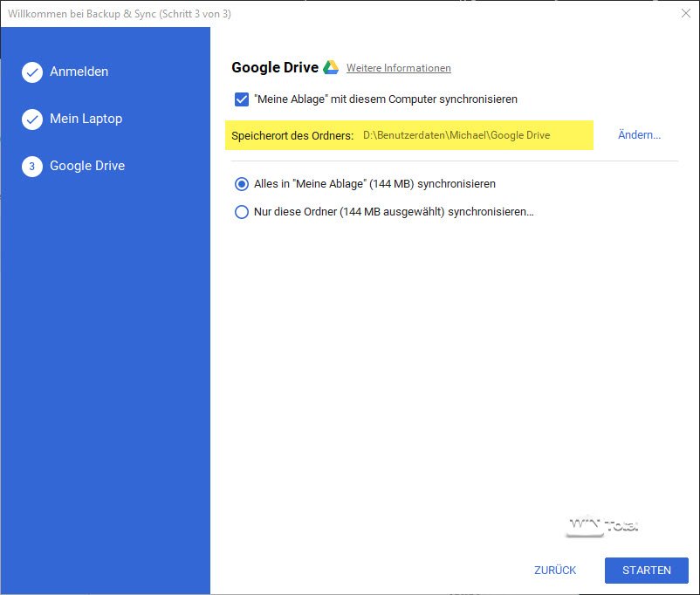Click the STARTEN button

[x=647, y=570]
